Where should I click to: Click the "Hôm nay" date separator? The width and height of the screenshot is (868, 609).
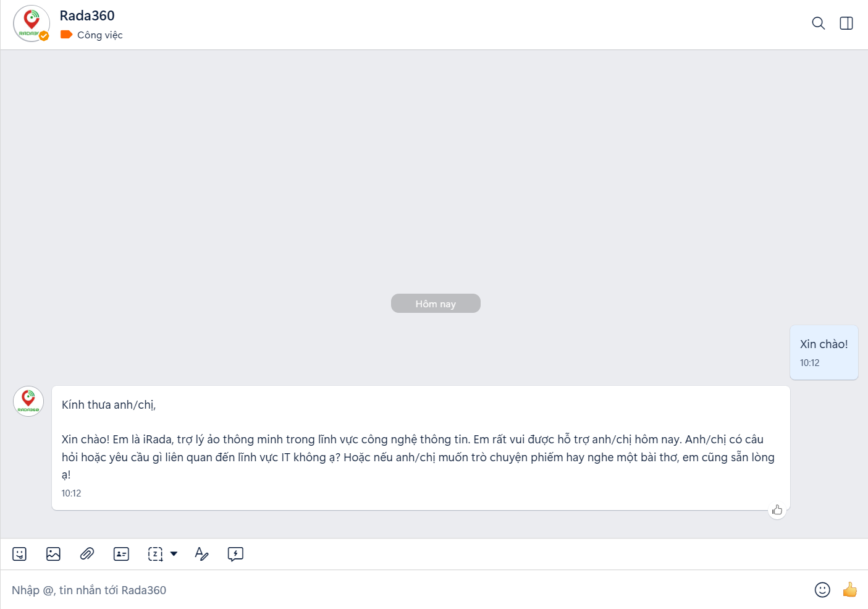tap(436, 304)
